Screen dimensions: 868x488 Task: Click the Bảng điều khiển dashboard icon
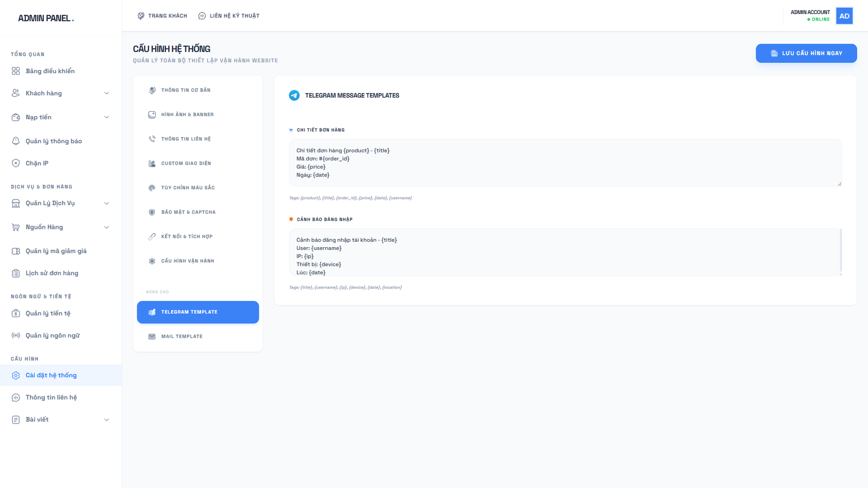[x=16, y=71]
